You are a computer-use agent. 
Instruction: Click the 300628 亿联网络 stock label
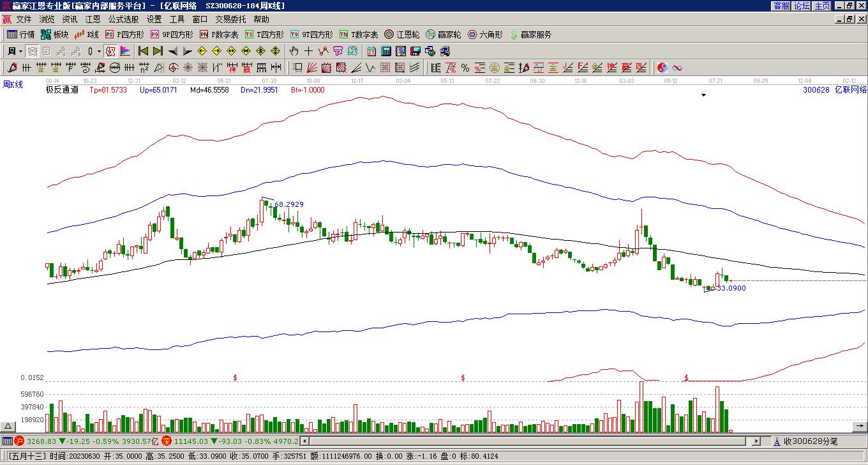(835, 90)
